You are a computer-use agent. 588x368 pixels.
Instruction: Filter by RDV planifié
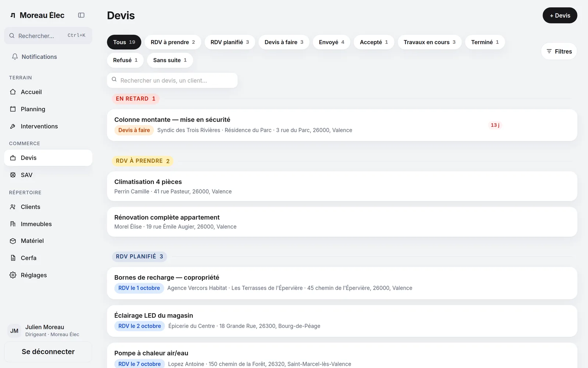pyautogui.click(x=230, y=42)
